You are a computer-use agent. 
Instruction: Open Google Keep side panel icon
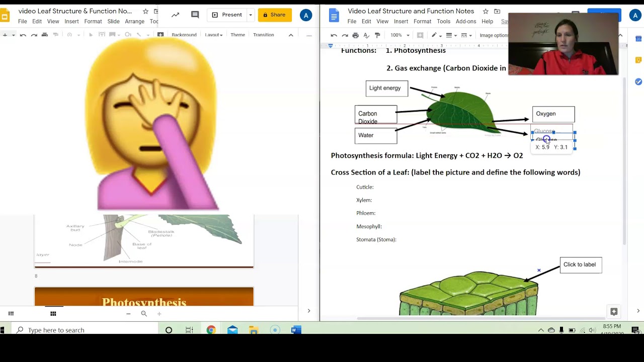(x=638, y=60)
